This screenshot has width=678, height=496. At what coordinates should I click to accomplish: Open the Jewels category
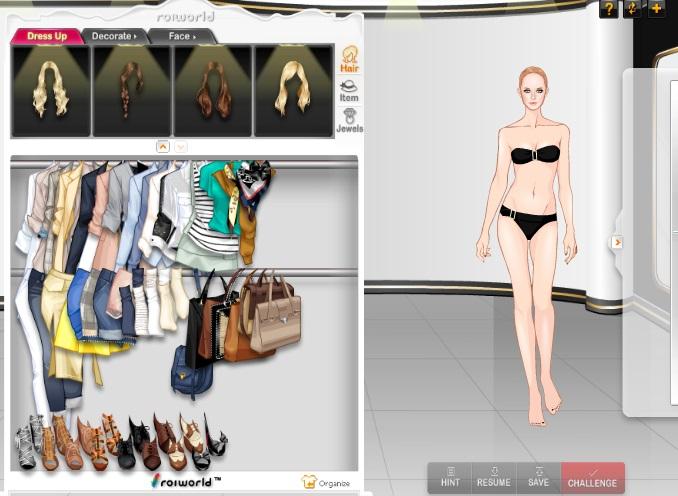pos(349,120)
